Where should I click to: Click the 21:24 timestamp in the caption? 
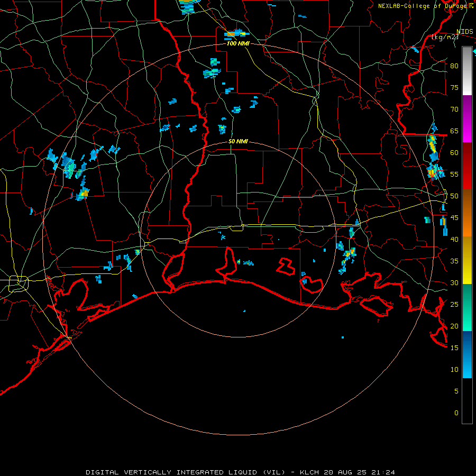(x=383, y=472)
